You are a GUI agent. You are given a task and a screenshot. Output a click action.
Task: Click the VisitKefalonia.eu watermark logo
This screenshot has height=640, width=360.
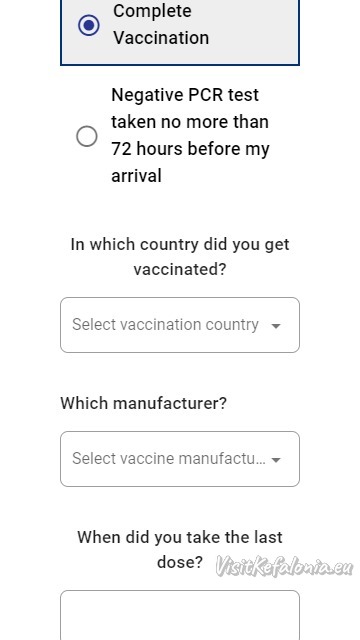tap(284, 567)
